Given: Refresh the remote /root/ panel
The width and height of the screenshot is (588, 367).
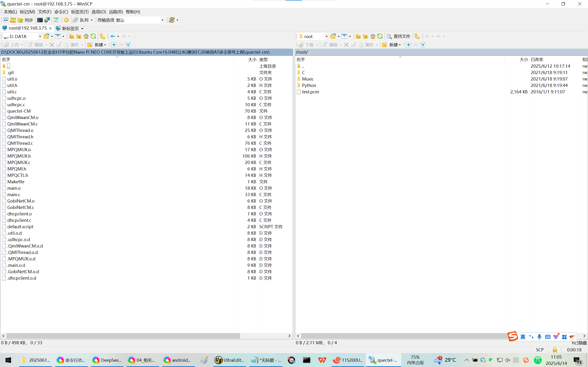Looking at the screenshot, I should coord(380,36).
